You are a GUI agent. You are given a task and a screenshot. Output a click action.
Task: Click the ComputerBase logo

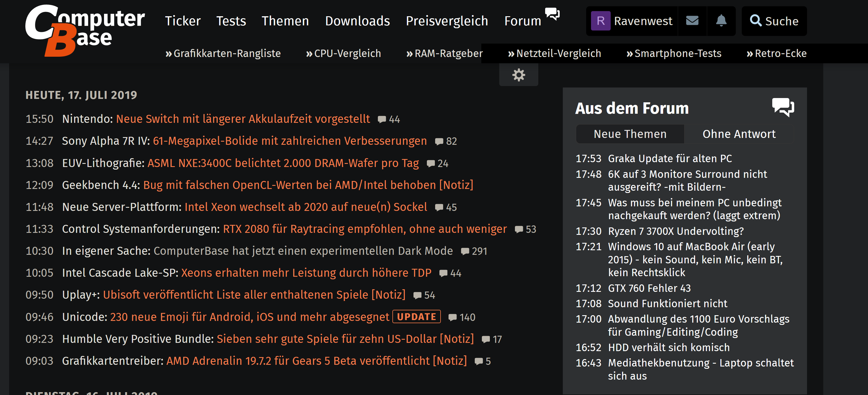coord(84,30)
